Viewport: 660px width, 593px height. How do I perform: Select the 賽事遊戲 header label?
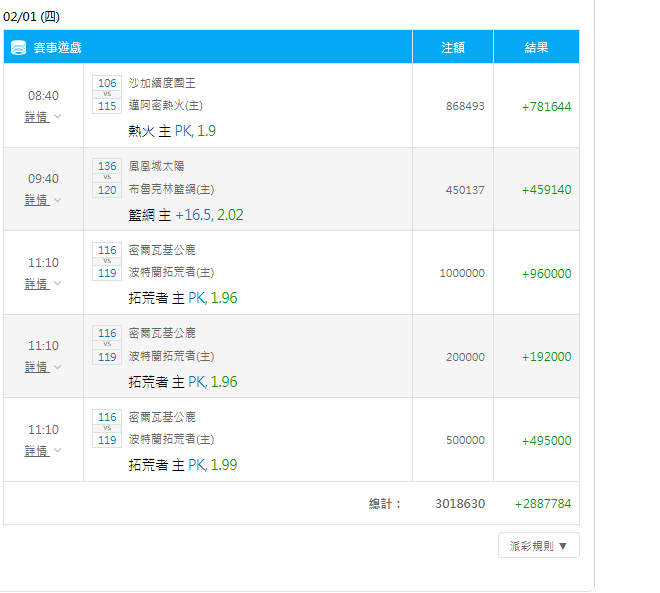point(57,48)
